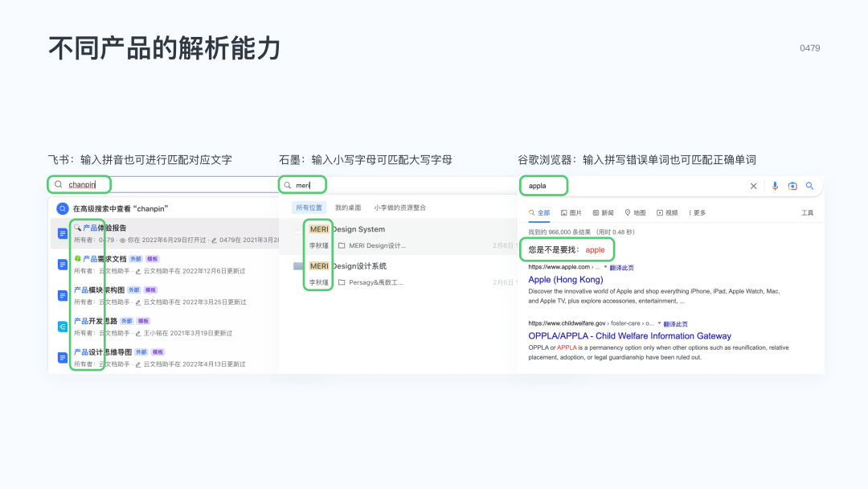Start voice search with the microphone icon
Screen dimensions: 868x489
click(x=775, y=186)
